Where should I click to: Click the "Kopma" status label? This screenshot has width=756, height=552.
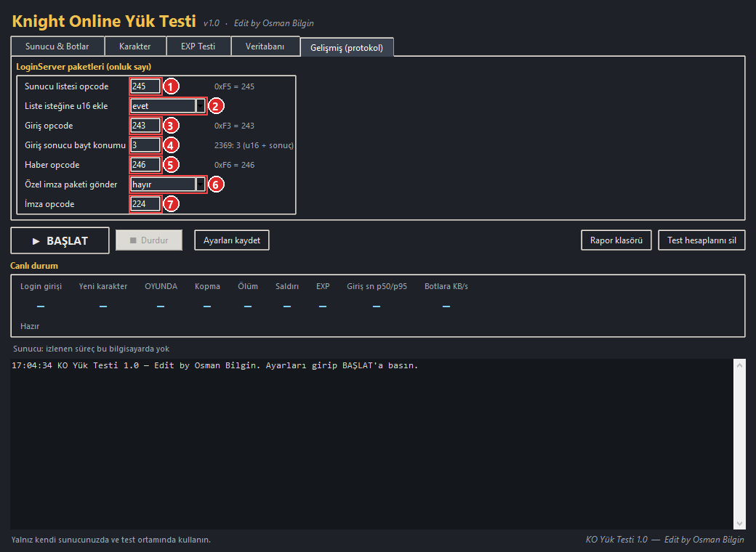[207, 286]
